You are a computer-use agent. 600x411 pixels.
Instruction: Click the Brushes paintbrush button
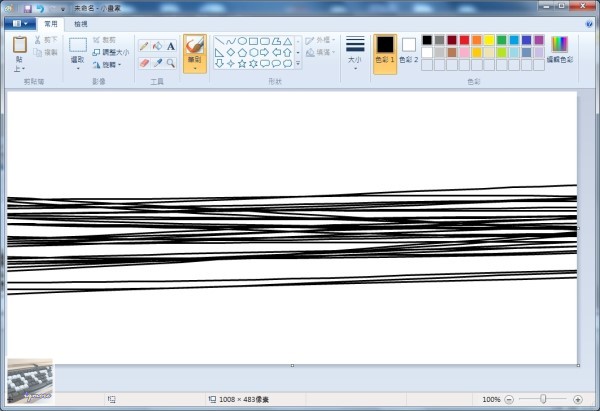(x=195, y=44)
